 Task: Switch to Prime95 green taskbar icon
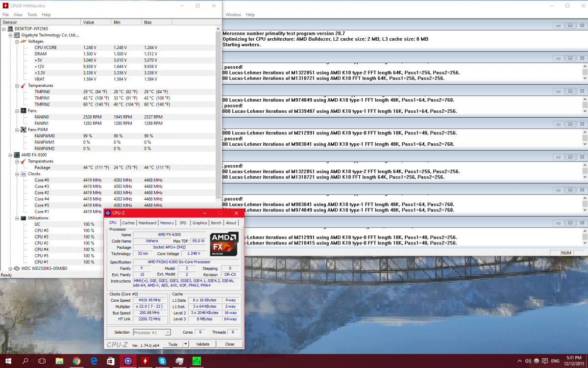pyautogui.click(x=196, y=361)
